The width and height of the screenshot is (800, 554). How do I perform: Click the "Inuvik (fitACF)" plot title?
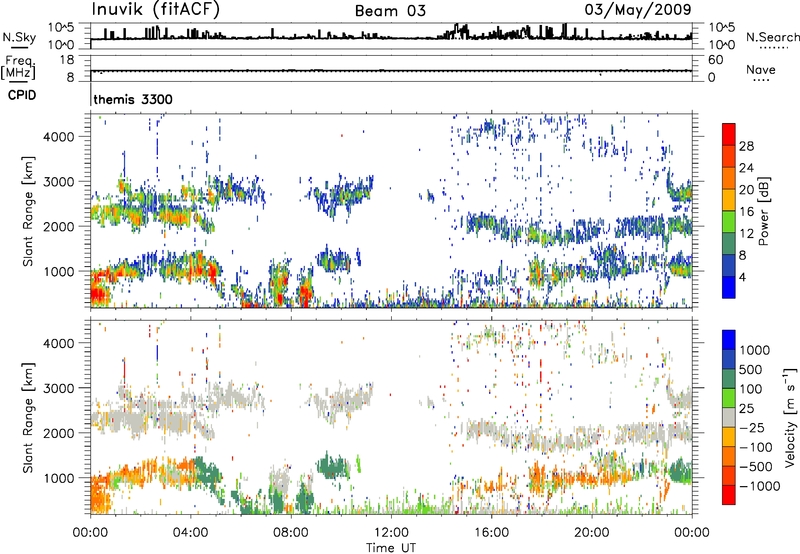point(156,10)
